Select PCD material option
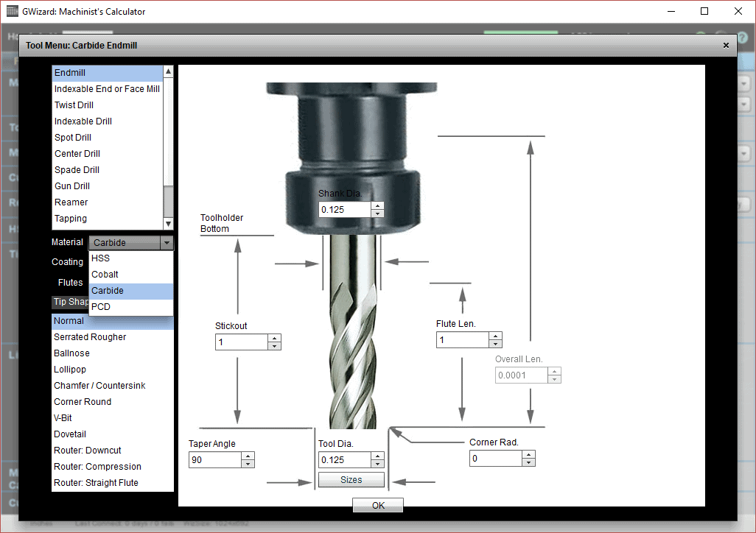This screenshot has width=756, height=533. tap(99, 306)
